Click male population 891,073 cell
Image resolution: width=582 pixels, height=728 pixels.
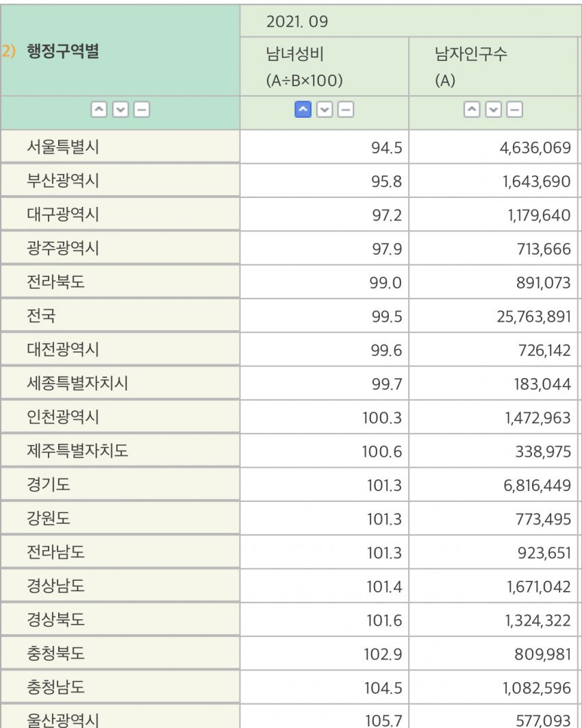point(544,283)
